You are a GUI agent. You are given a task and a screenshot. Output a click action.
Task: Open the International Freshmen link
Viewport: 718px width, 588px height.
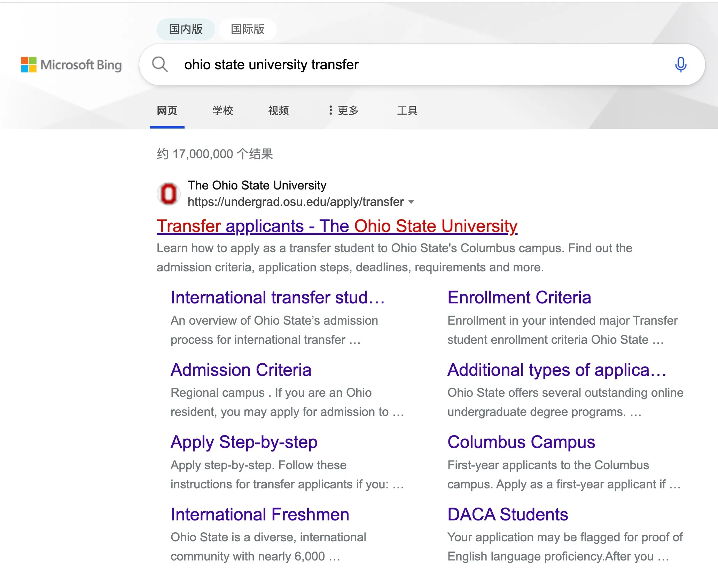point(260,514)
